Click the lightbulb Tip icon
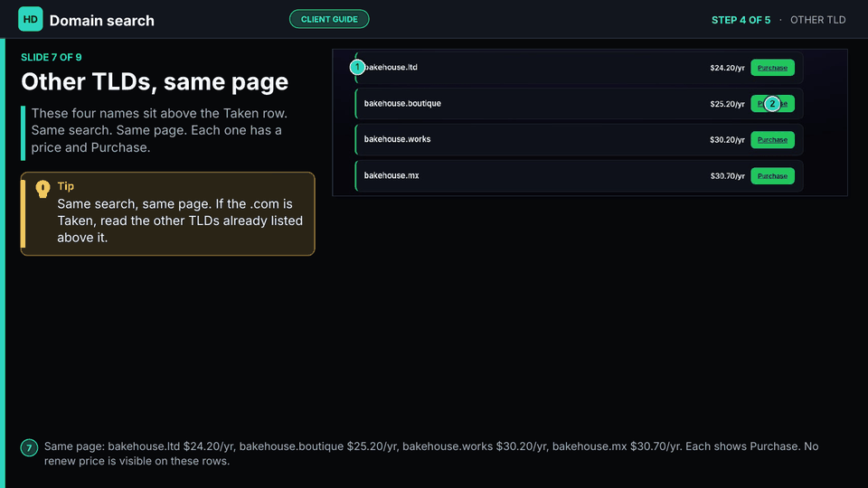This screenshot has width=868, height=488. coord(42,189)
